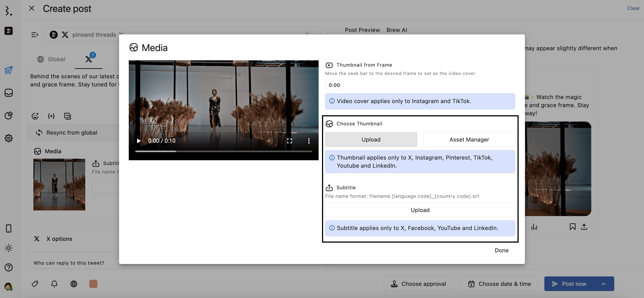Viewport: 644px width, 298px height.
Task: Click the 0:00 thumbnail frame time field
Action: coord(334,85)
